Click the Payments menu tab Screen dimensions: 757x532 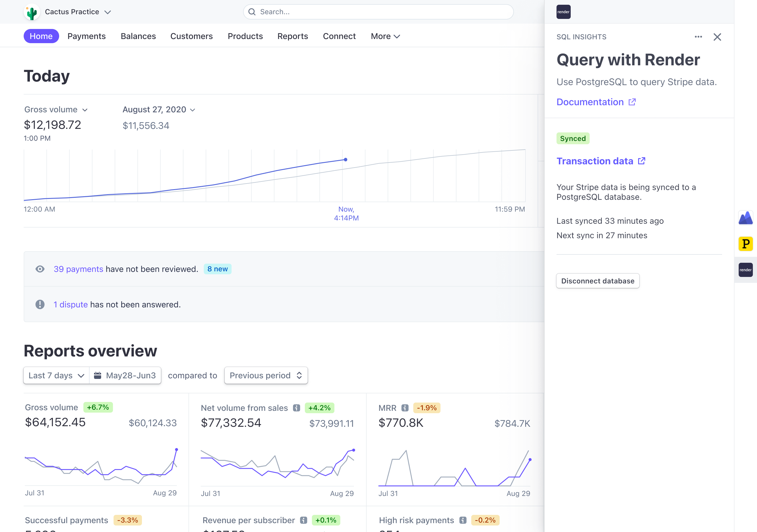pos(86,36)
